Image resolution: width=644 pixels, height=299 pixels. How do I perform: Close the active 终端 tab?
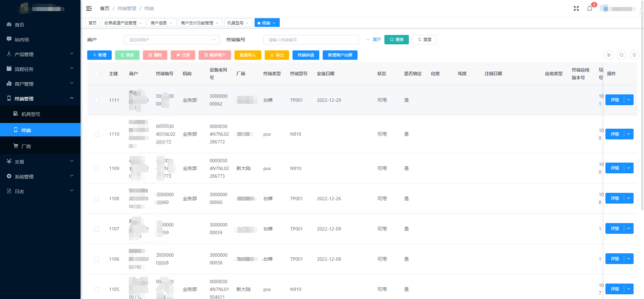pyautogui.click(x=274, y=23)
